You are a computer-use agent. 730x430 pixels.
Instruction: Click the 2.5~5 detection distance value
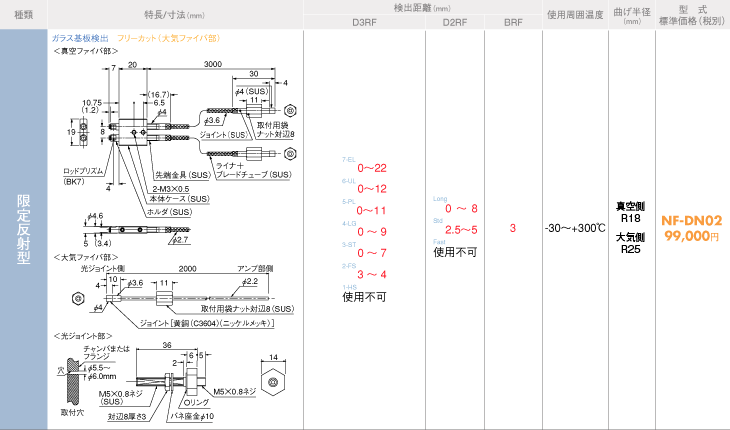pos(454,229)
